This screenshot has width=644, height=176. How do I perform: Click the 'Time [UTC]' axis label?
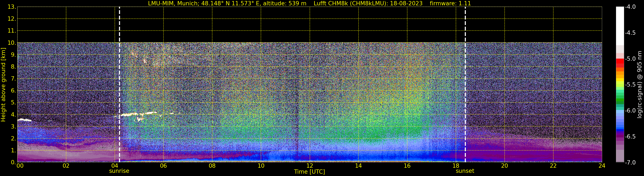click(x=310, y=172)
